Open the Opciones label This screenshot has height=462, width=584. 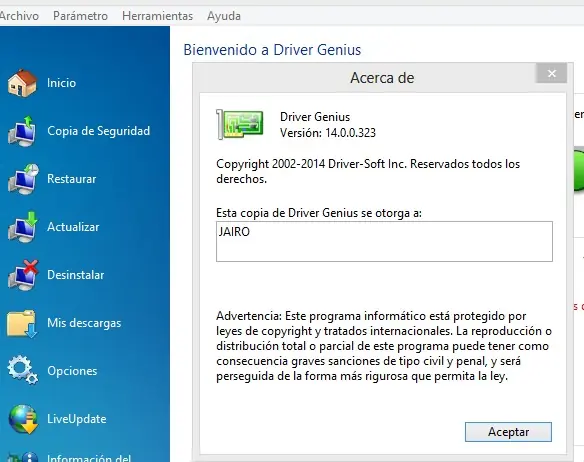click(72, 371)
